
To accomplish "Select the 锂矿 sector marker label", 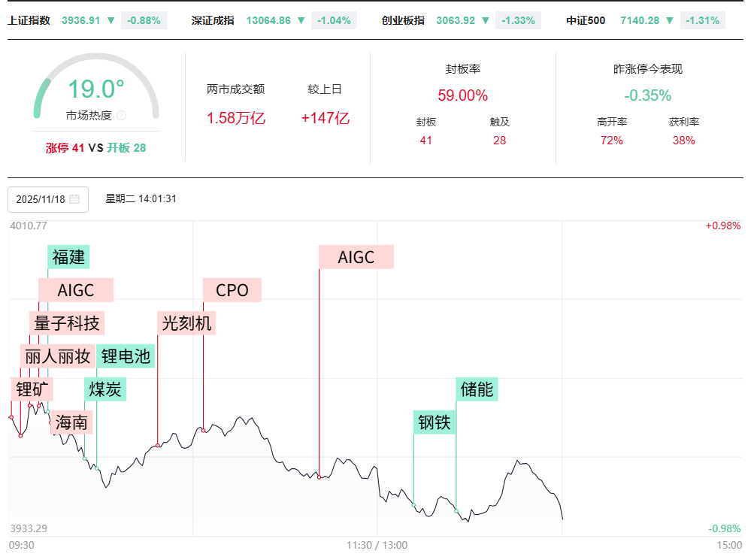I will [x=33, y=389].
